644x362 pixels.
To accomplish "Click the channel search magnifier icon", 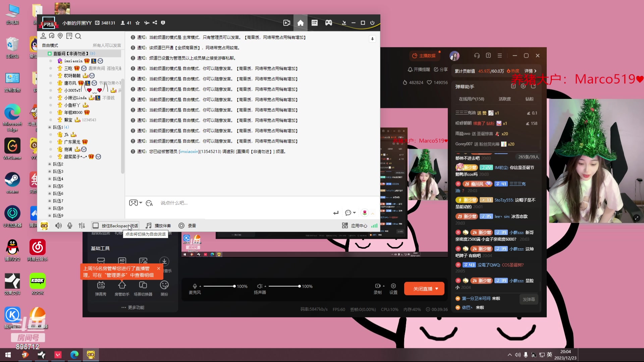I will (x=78, y=36).
